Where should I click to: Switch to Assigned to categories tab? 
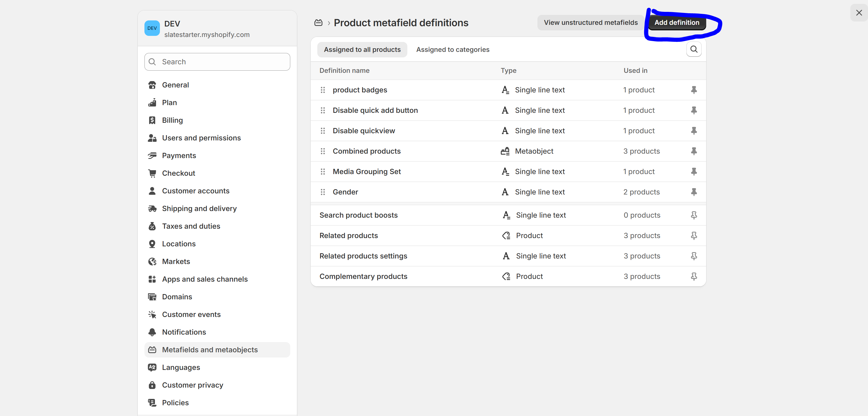(x=453, y=49)
